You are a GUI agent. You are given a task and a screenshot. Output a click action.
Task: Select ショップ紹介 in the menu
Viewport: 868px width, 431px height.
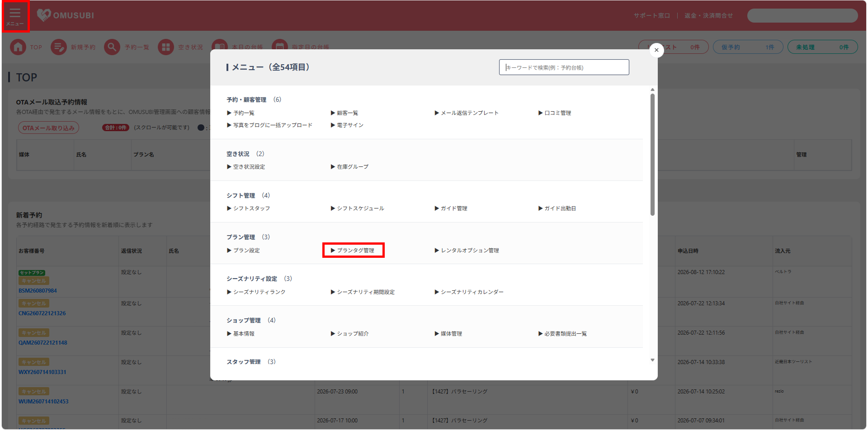click(x=349, y=334)
